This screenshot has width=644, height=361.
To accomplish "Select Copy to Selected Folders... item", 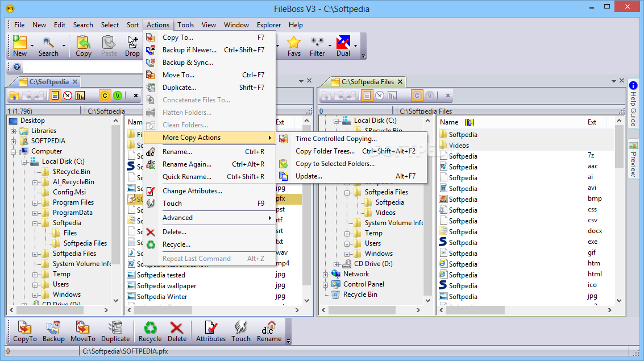I will [x=352, y=164].
